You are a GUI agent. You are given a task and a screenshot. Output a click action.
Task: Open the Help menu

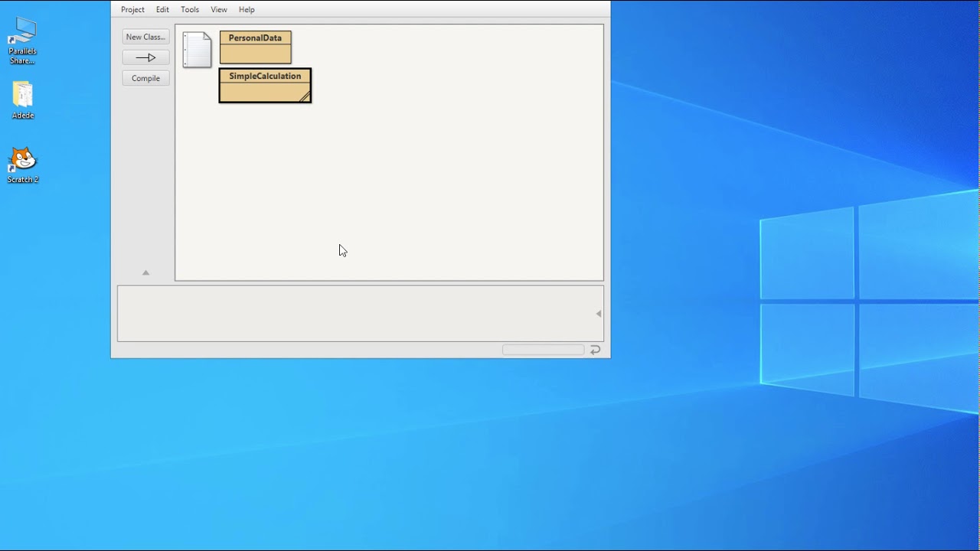coord(247,9)
